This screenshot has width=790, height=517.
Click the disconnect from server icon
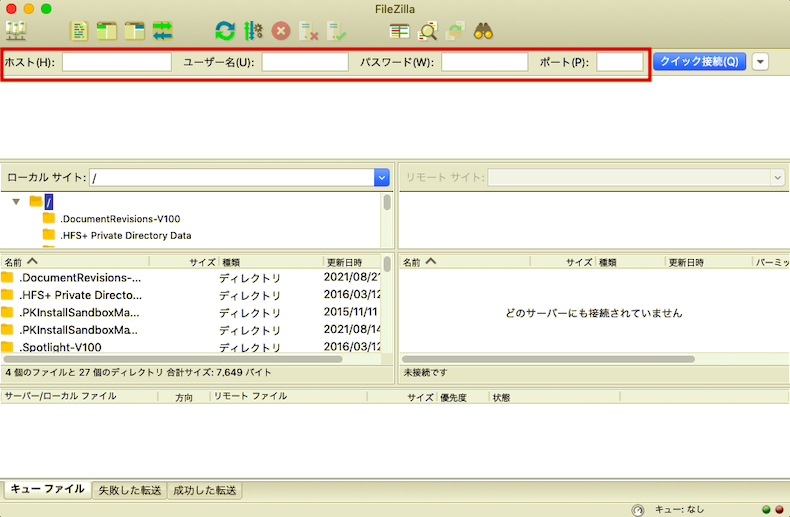308,31
